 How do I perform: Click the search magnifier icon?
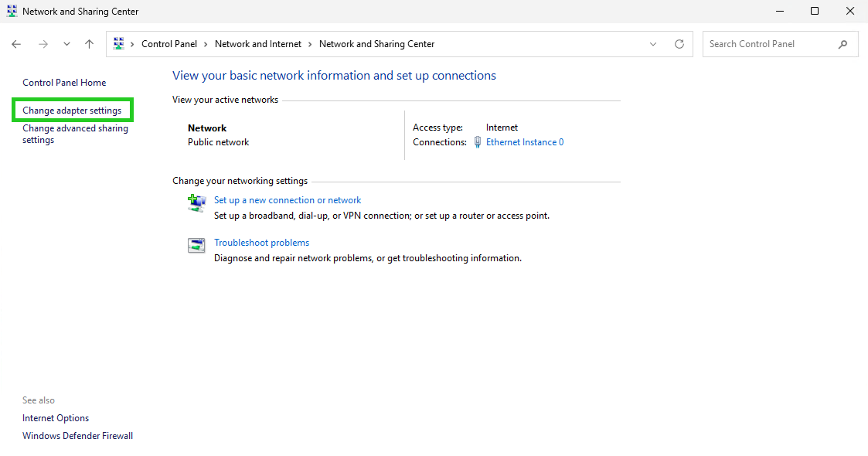coord(843,44)
